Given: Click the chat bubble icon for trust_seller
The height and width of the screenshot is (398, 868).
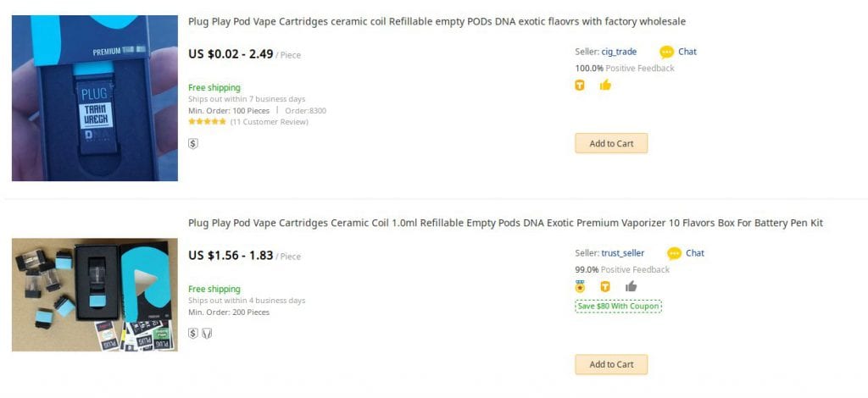Looking at the screenshot, I should 674,253.
